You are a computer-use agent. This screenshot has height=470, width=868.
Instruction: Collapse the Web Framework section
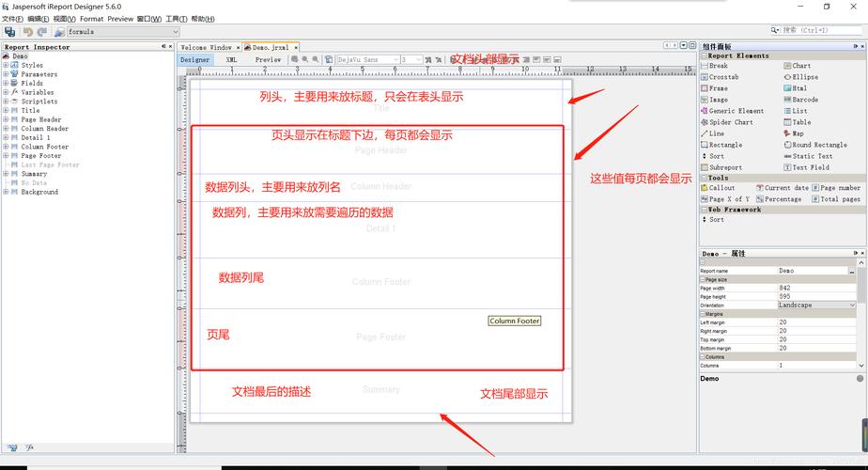tap(705, 210)
